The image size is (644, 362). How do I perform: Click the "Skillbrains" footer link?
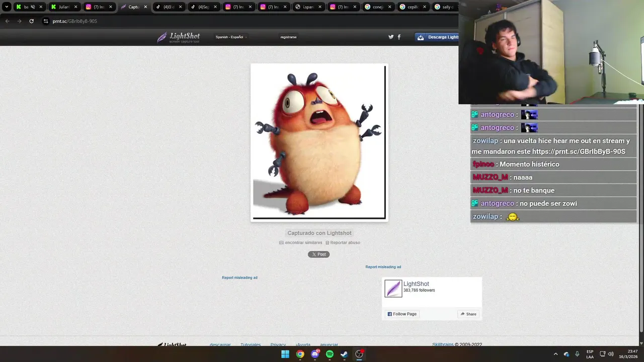pyautogui.click(x=443, y=345)
